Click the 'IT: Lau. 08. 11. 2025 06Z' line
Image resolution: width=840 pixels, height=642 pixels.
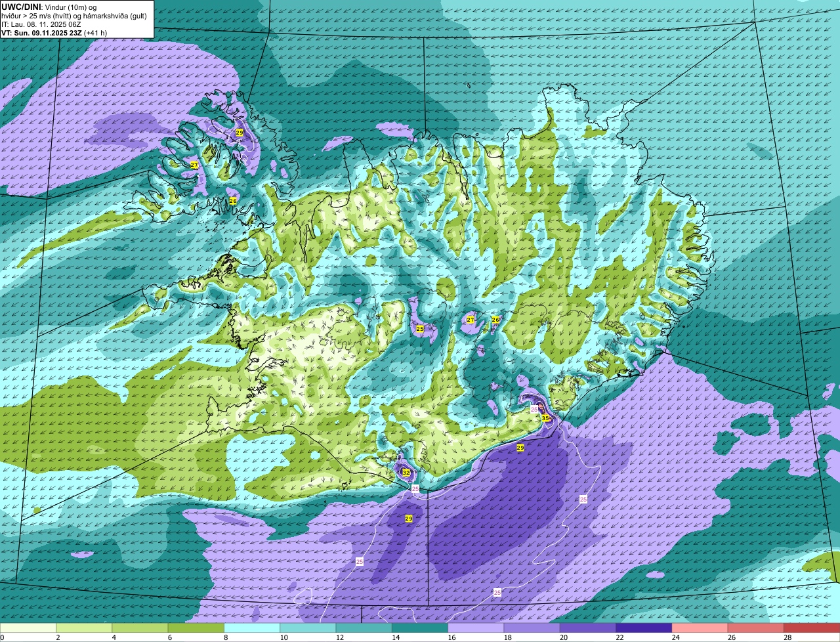pyautogui.click(x=41, y=24)
